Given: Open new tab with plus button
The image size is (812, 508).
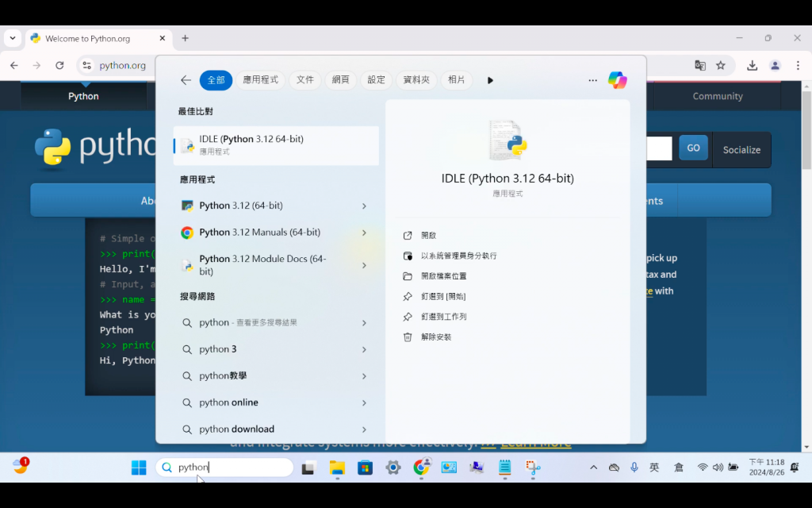Looking at the screenshot, I should tap(185, 38).
